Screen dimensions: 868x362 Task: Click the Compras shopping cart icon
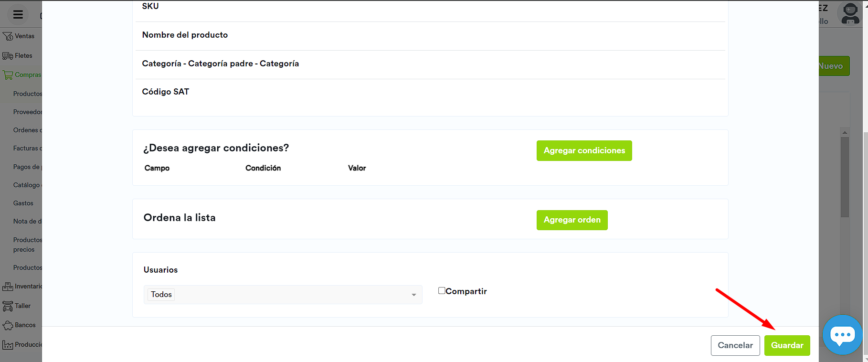pos(8,75)
